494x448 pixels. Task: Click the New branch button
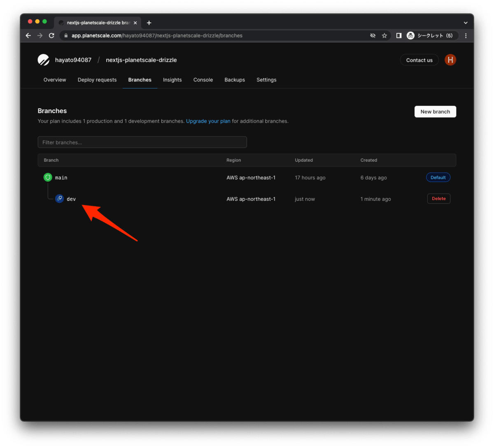[x=435, y=111]
